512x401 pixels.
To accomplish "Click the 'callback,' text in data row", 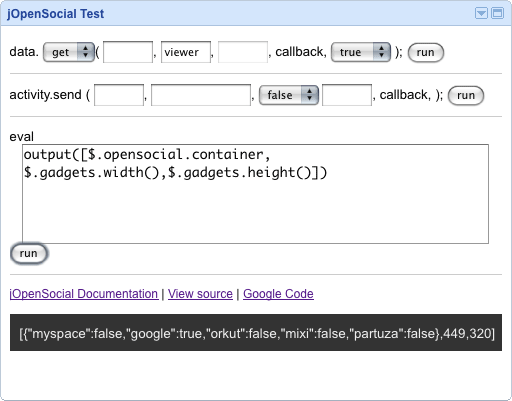I will click(x=301, y=52).
